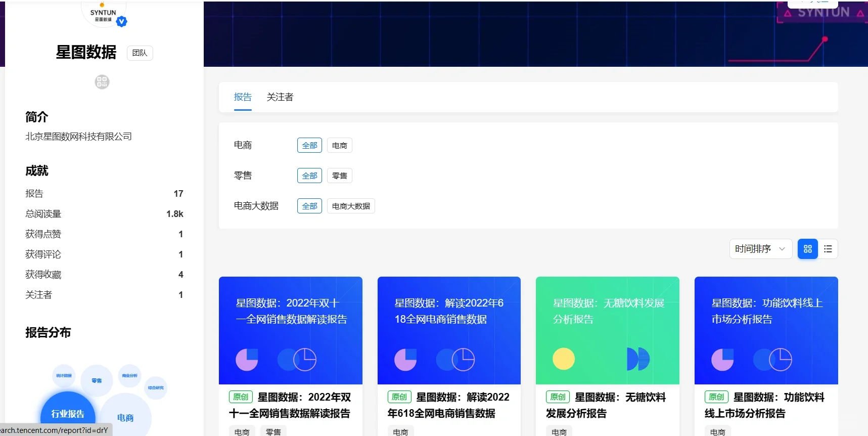Viewport: 868px width, 436px height.
Task: Select 电商大数据 tag filter
Action: (x=351, y=206)
